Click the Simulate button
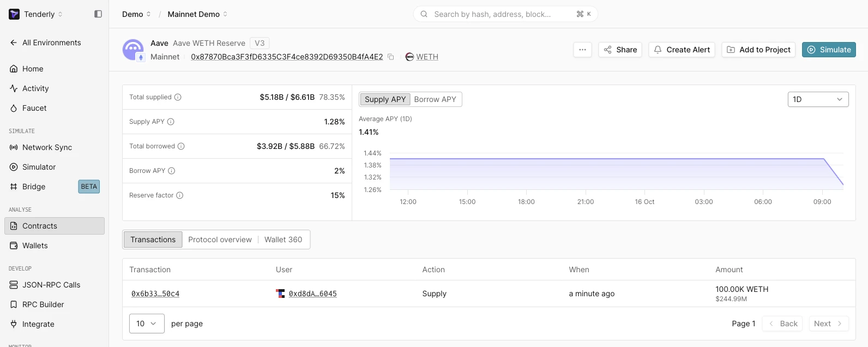 [x=829, y=50]
